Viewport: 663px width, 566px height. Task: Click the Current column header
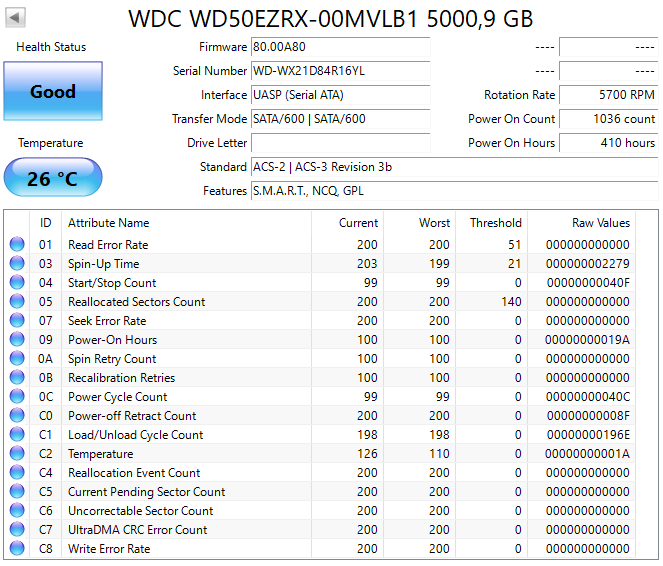[348, 223]
